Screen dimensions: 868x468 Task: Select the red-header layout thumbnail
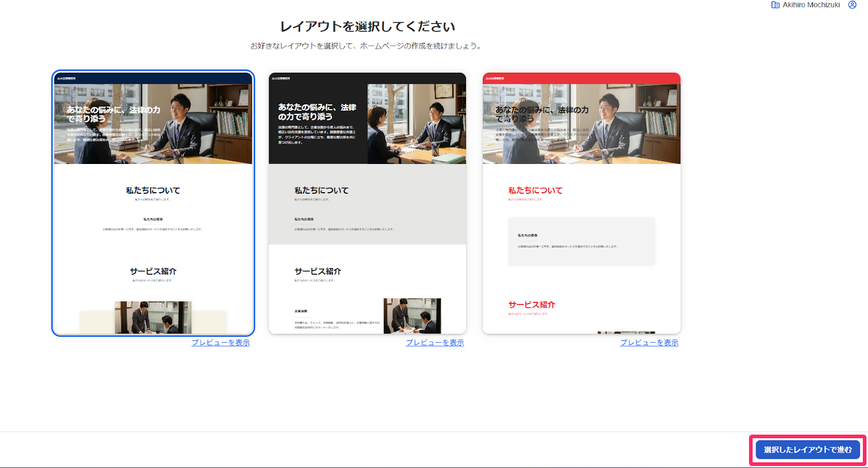[582, 203]
